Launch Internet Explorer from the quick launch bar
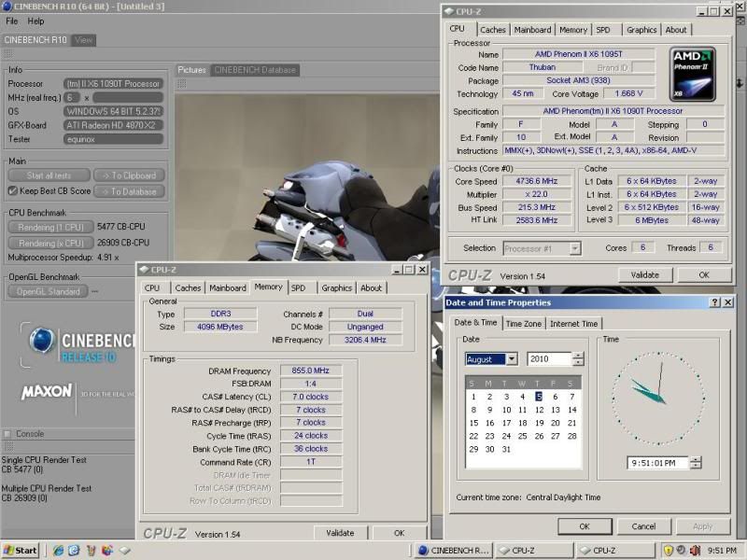Screen dimensions: 747x560 58,551
